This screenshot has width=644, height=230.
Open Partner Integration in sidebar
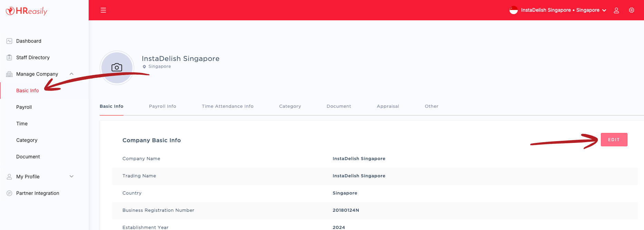tap(38, 193)
